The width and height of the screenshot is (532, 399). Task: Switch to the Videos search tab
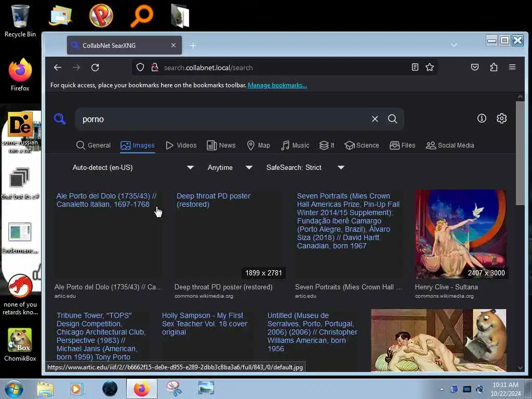click(181, 145)
